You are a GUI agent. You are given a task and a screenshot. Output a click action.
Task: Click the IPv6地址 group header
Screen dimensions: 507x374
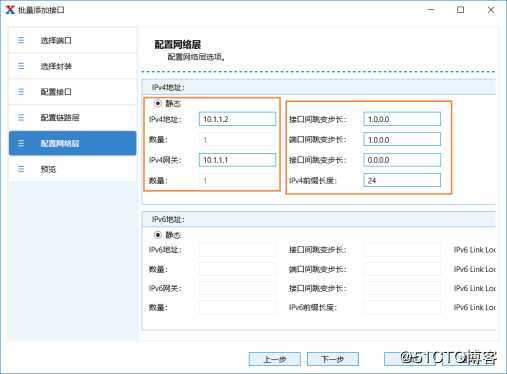(319, 219)
